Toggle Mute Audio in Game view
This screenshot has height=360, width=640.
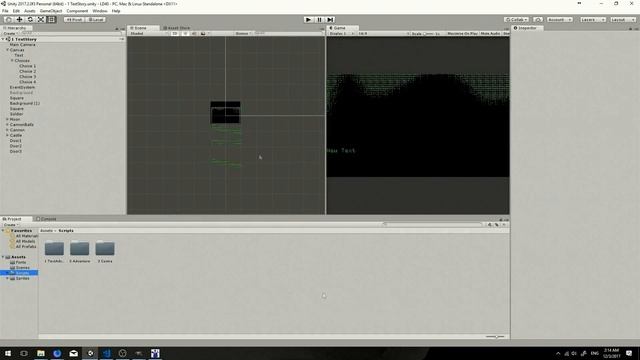click(x=490, y=33)
